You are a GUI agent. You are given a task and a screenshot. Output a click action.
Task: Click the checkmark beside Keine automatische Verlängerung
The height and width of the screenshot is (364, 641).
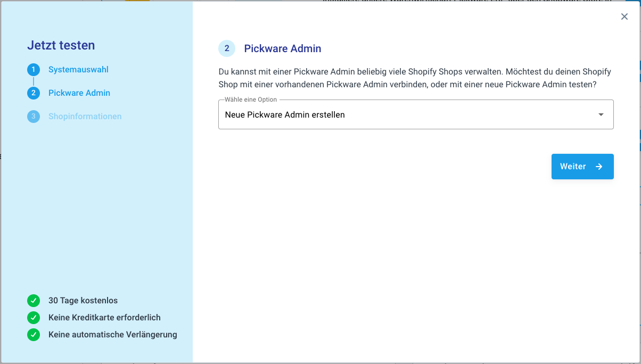tap(34, 335)
